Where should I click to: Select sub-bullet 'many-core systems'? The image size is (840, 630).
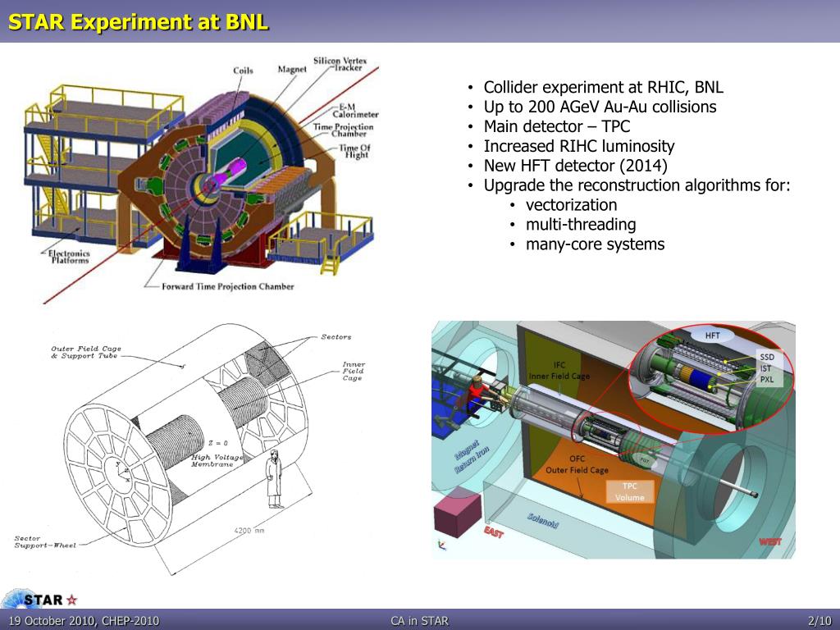596,244
